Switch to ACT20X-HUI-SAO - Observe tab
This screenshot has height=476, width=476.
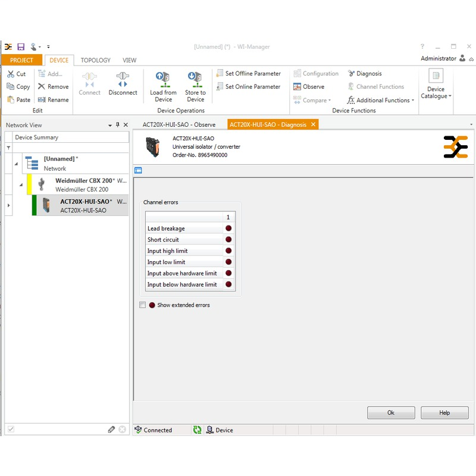pos(179,125)
